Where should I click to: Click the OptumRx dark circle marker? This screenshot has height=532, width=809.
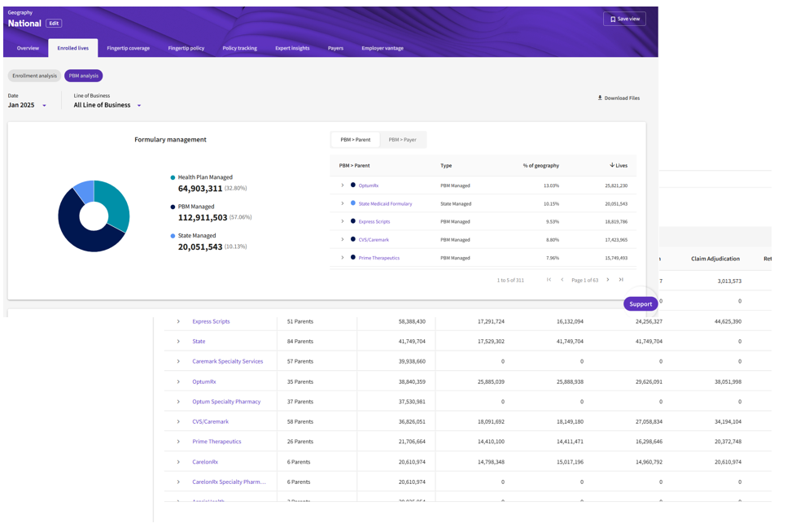[x=352, y=185]
